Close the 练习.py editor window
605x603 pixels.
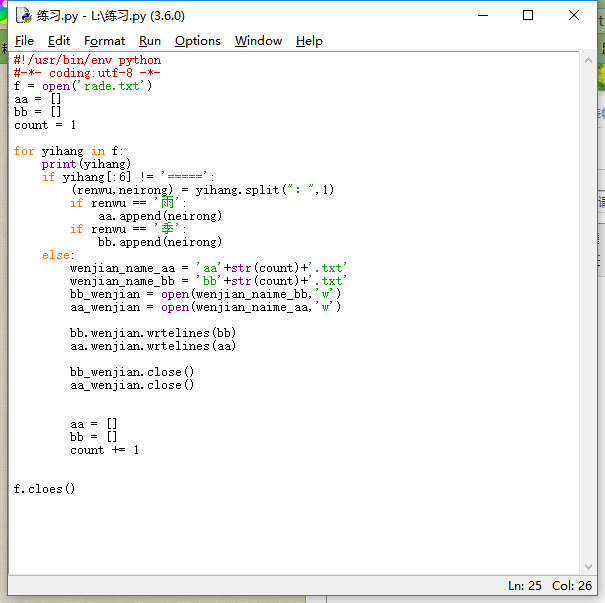click(574, 15)
